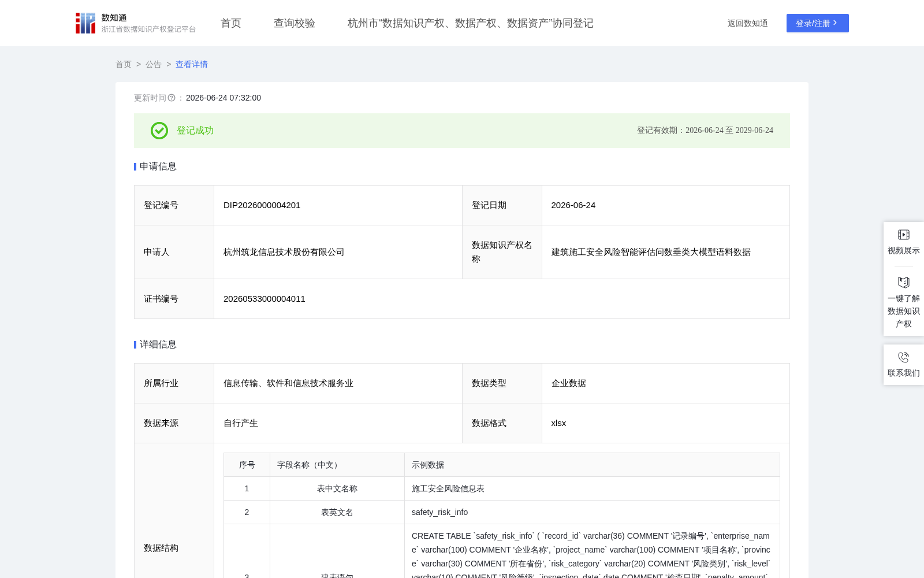
Task: Click the 表中文名称 field cell
Action: coord(337,488)
